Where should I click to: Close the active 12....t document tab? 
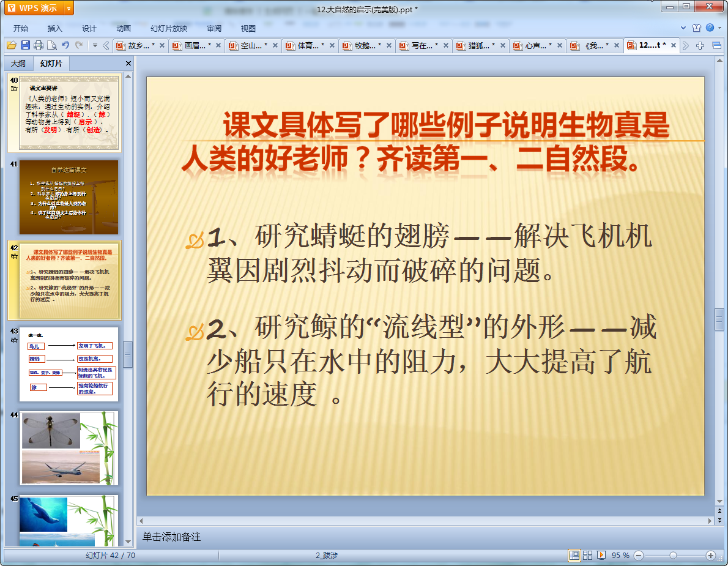673,45
